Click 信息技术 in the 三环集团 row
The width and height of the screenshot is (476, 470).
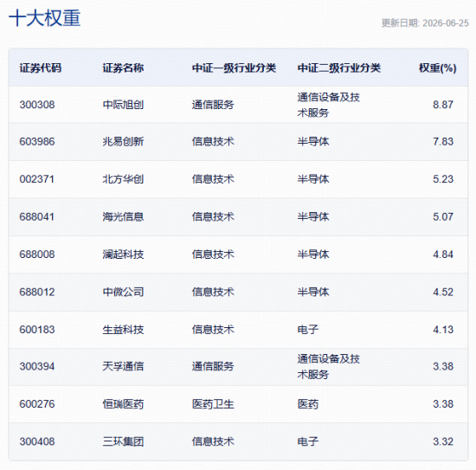click(213, 441)
